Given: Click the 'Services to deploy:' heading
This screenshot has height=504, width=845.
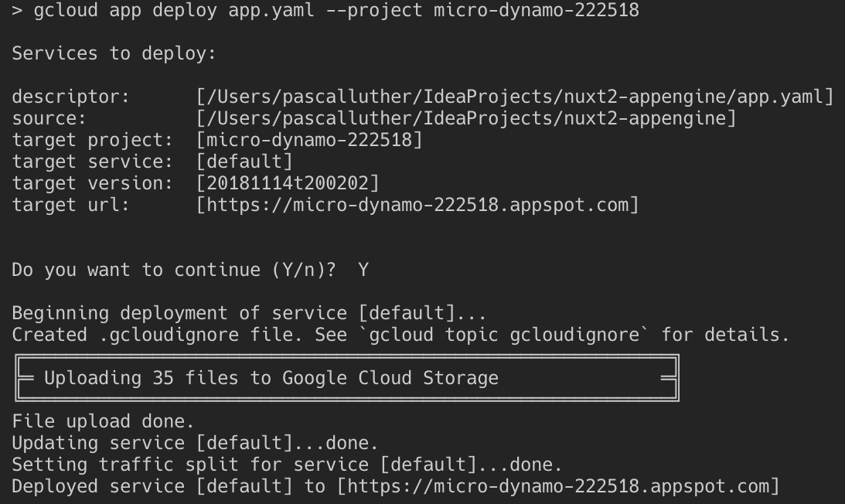Looking at the screenshot, I should click(114, 53).
